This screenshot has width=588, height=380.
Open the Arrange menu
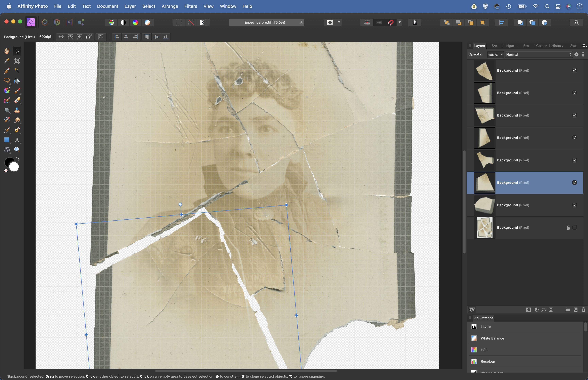pos(170,6)
